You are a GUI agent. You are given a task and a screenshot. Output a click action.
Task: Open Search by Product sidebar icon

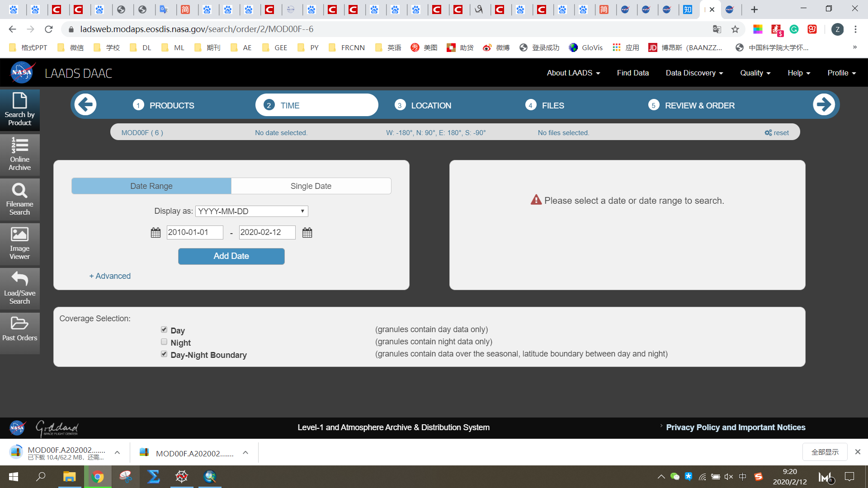click(19, 101)
